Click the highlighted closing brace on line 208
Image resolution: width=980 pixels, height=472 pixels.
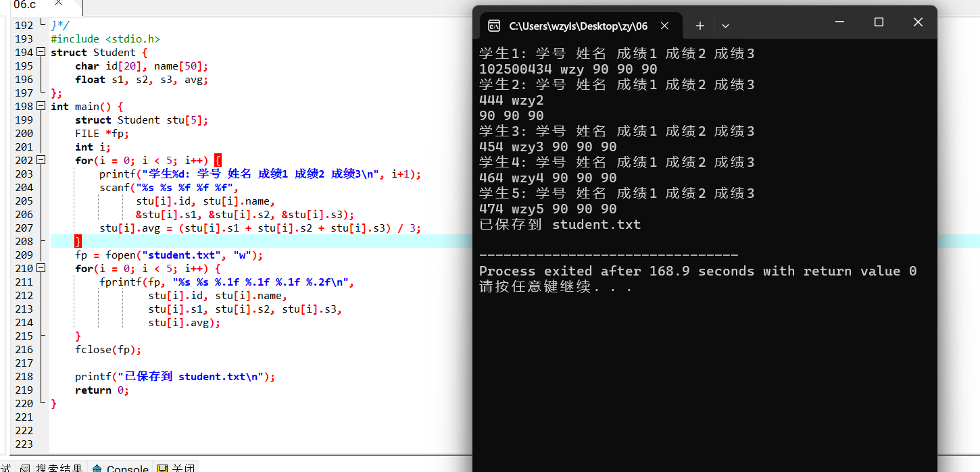(78, 241)
